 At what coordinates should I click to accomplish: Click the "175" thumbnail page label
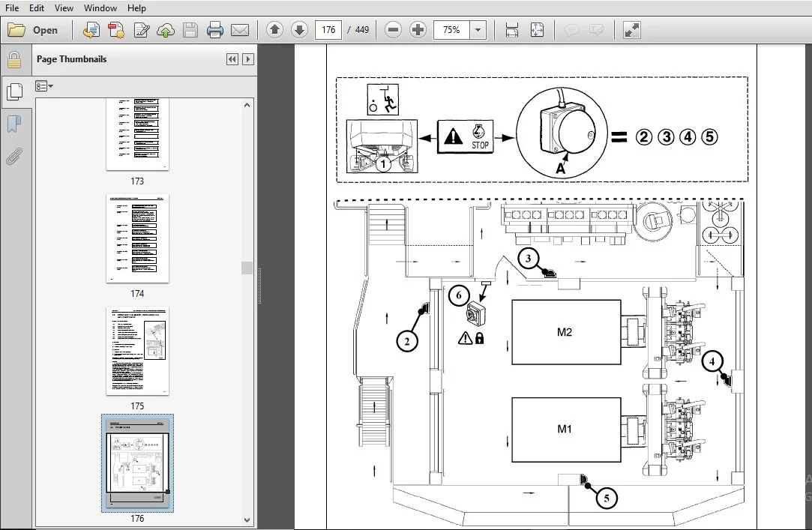[x=137, y=406]
